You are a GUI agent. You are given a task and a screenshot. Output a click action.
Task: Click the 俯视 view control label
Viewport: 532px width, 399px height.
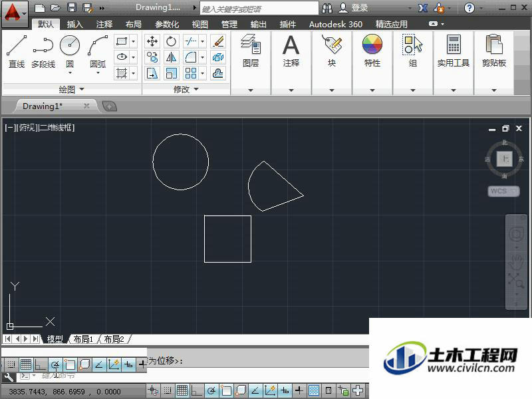point(27,128)
